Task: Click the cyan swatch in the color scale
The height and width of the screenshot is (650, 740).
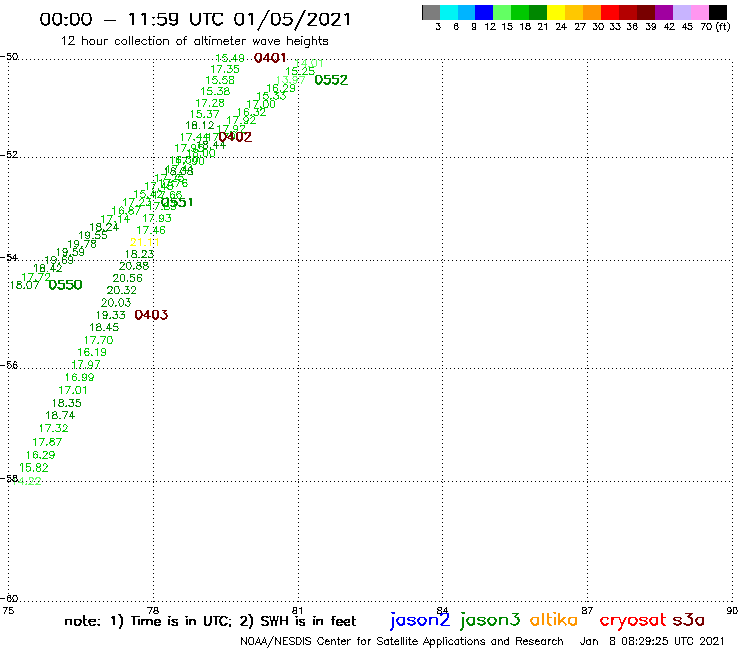Action: coord(449,12)
